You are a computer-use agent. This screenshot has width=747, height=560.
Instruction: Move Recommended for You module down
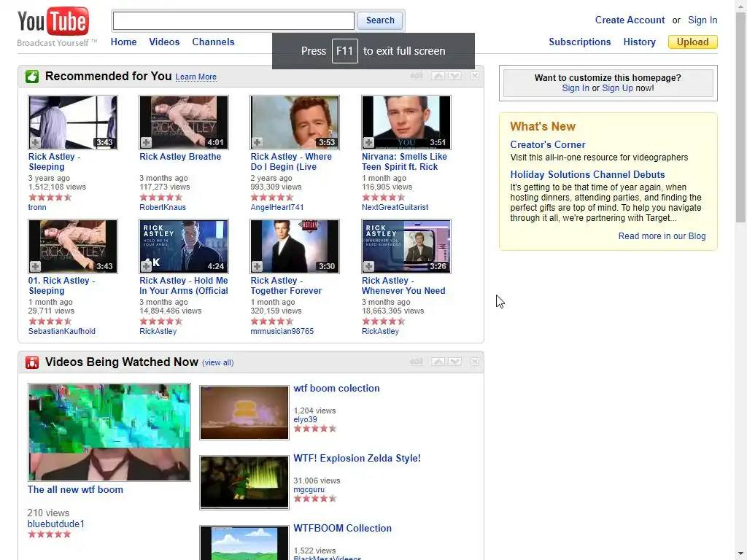tap(455, 76)
